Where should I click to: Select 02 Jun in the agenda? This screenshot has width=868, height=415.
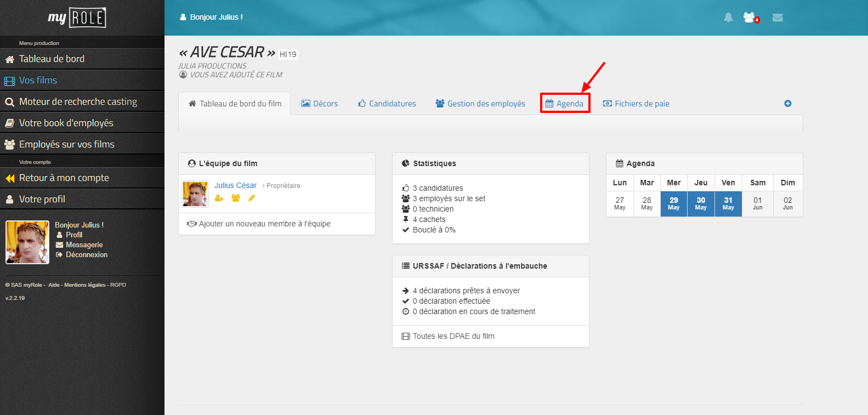tap(788, 203)
